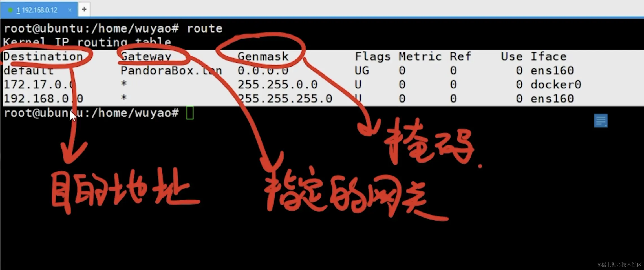644x270 pixels.
Task: Click the blue notes icon in terminal
Action: (601, 121)
